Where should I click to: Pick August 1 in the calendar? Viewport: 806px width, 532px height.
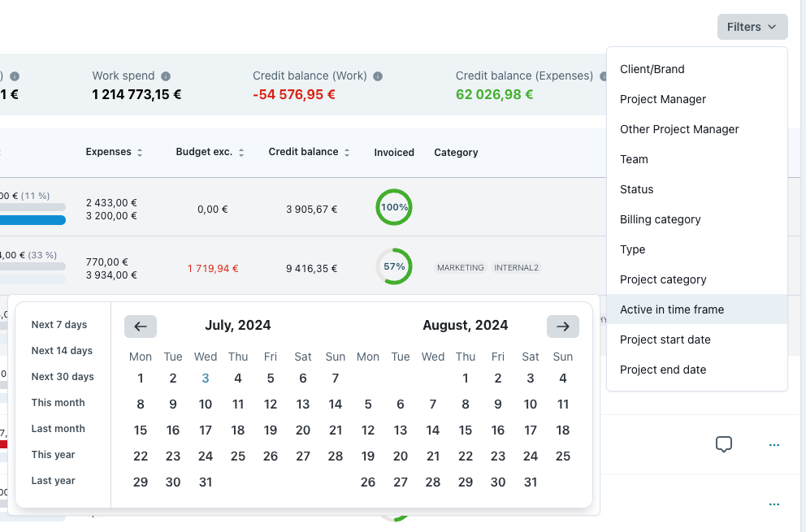[466, 378]
